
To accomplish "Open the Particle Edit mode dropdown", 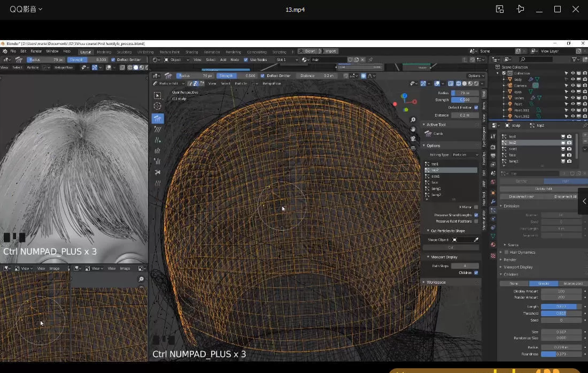I will (x=168, y=83).
